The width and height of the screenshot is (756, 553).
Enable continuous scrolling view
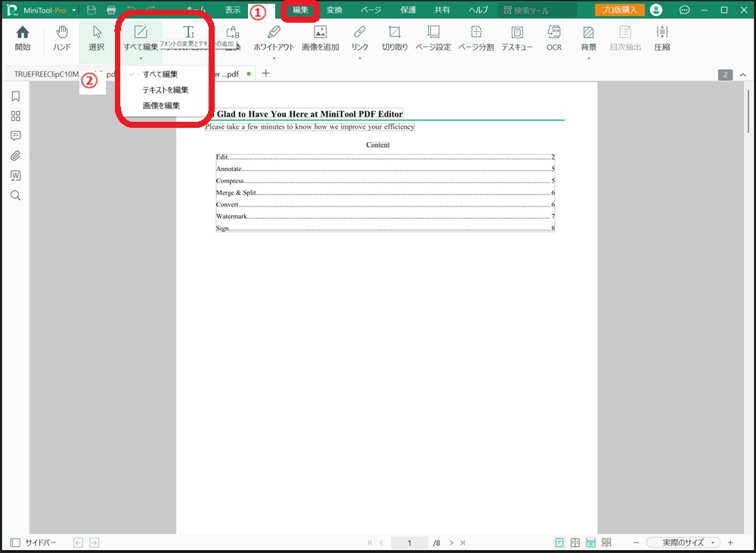pyautogui.click(x=590, y=543)
